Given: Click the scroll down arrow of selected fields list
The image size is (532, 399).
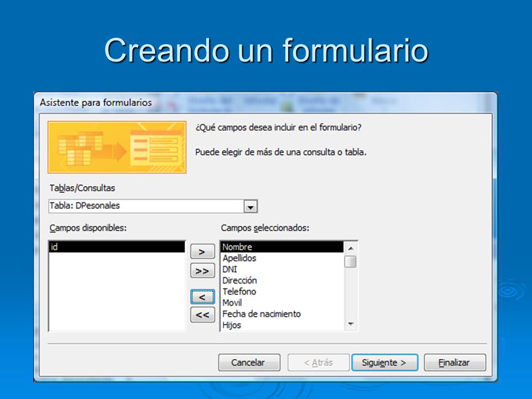Looking at the screenshot, I should pos(351,324).
